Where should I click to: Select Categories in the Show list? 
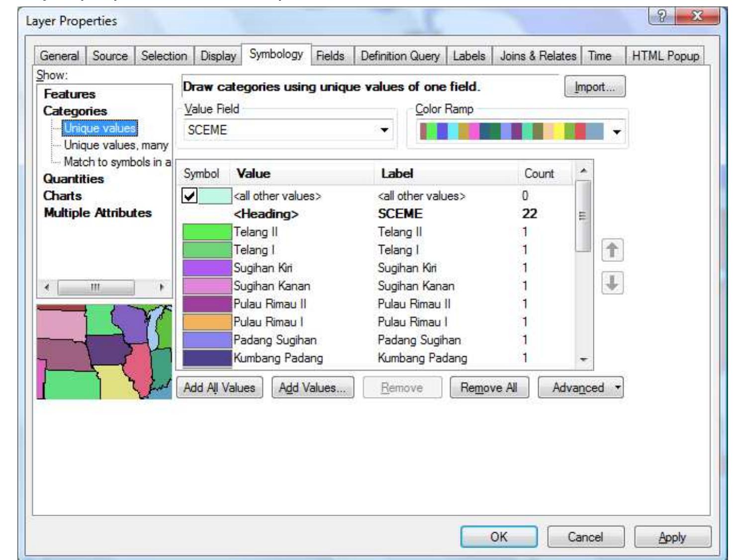click(75, 111)
